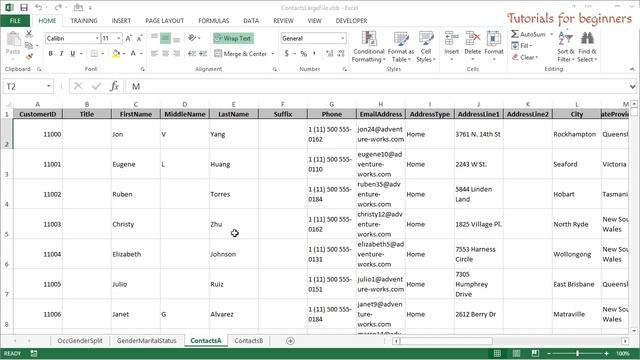Click the Format cells icon

[x=493, y=39]
